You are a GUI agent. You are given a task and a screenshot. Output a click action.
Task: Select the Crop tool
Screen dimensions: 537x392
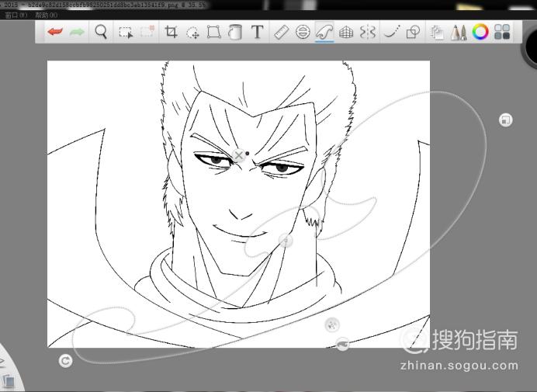coord(171,32)
